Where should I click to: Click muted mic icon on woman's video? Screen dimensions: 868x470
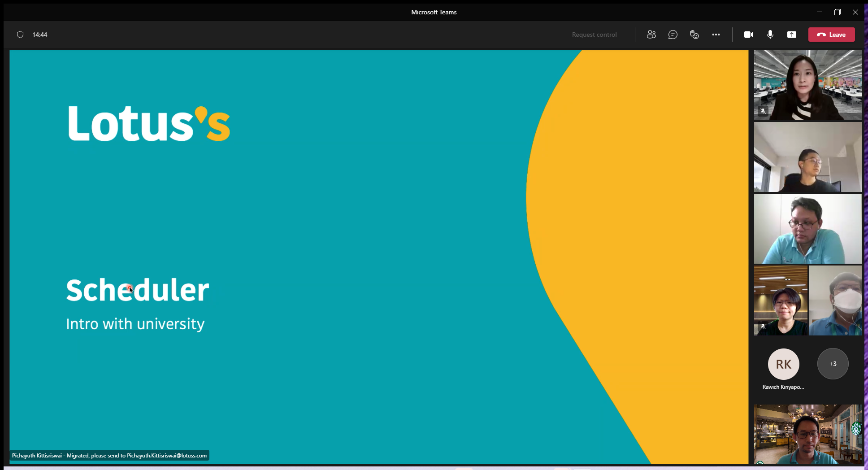click(x=763, y=111)
